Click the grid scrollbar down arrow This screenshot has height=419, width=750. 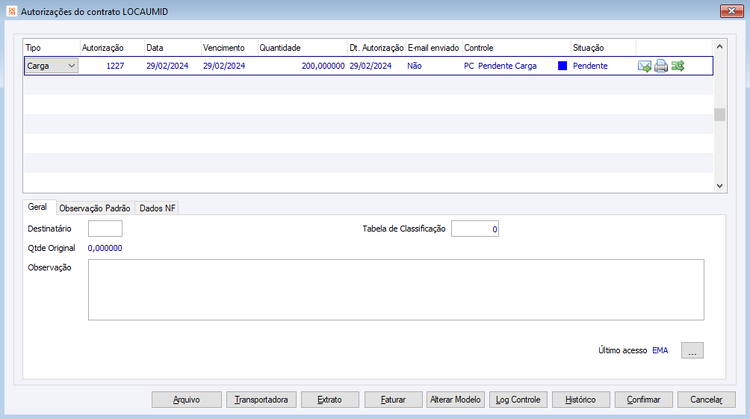719,186
